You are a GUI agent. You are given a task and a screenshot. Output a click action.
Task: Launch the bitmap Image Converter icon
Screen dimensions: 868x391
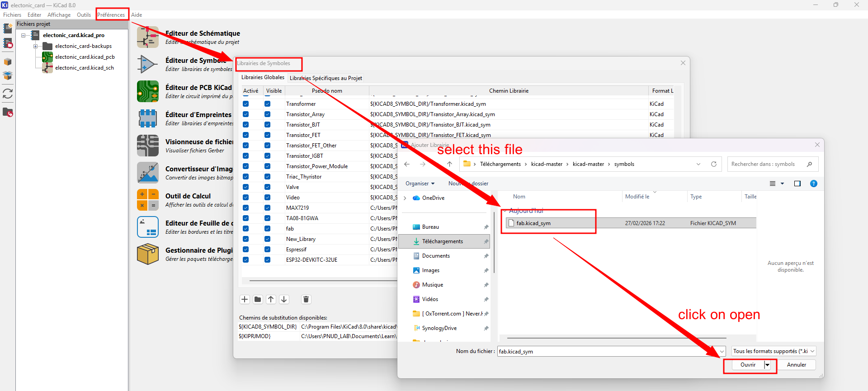point(148,173)
